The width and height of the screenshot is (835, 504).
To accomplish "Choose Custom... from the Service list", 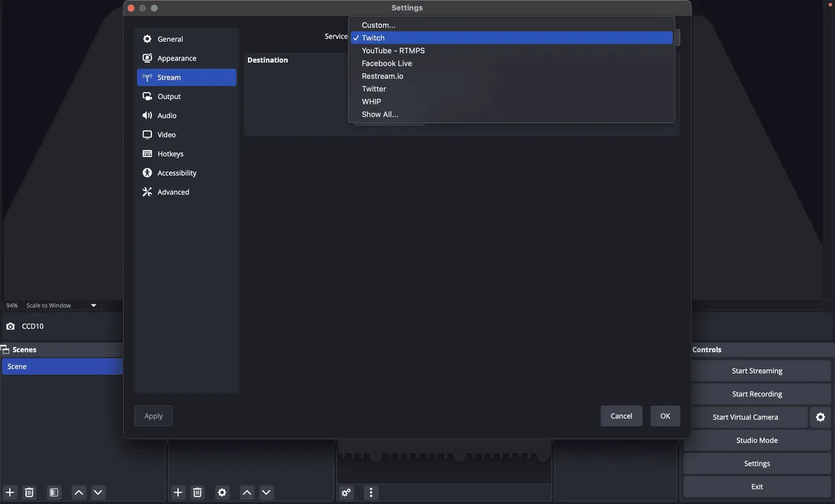I will [x=511, y=25].
